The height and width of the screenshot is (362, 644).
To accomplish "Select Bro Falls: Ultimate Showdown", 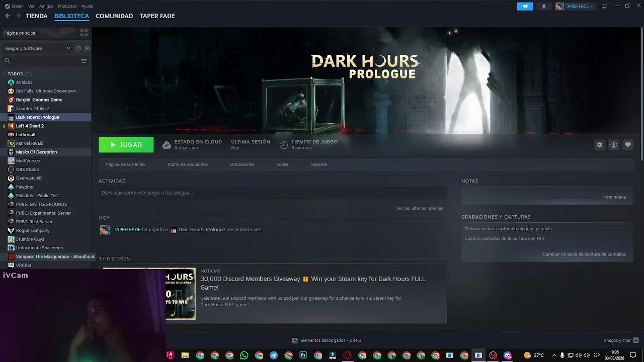I will click(45, 91).
